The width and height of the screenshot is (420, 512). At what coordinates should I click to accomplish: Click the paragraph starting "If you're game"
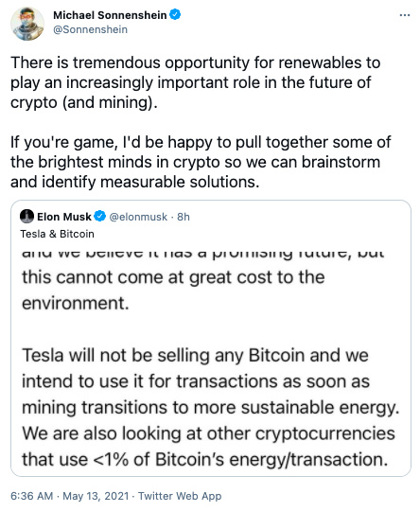pyautogui.click(x=201, y=162)
